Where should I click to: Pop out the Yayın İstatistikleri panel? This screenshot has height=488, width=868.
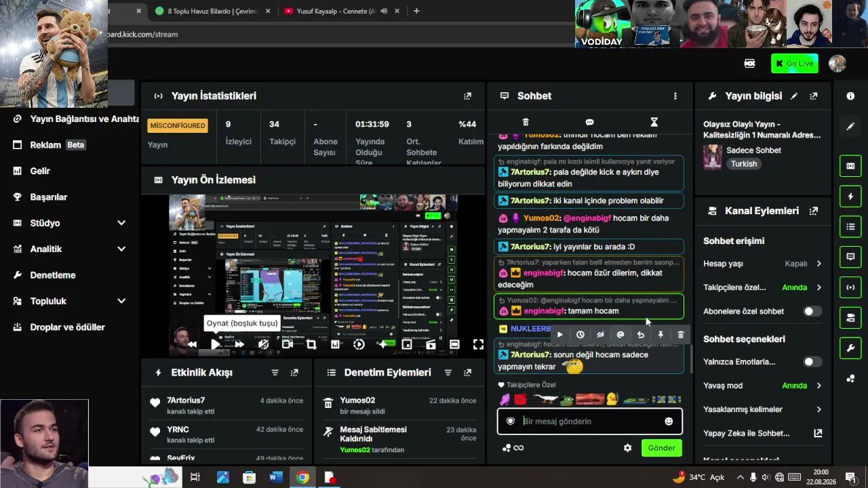click(x=467, y=96)
